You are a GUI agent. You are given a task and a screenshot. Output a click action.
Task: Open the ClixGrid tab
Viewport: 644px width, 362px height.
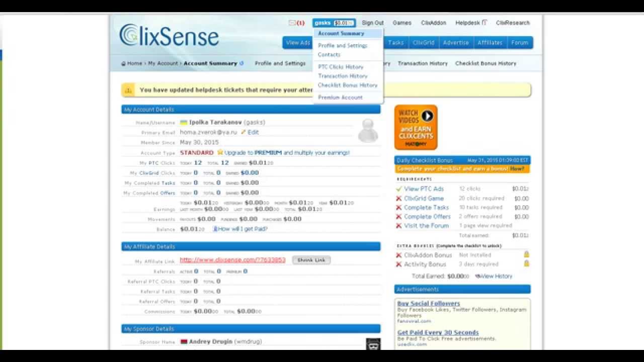tap(424, 43)
